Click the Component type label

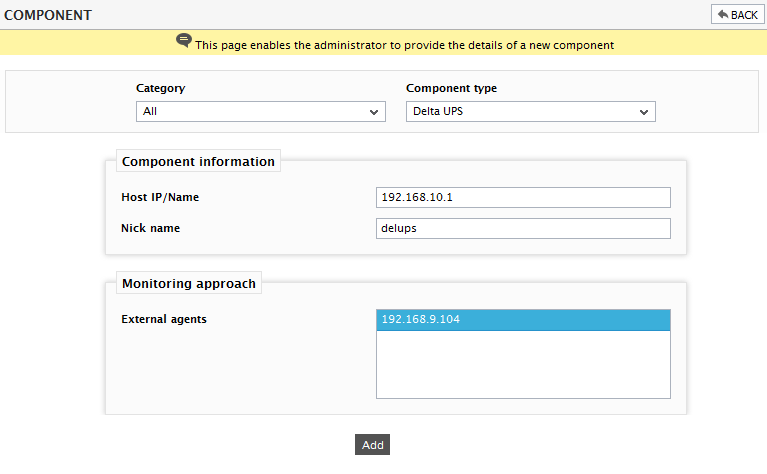(451, 88)
